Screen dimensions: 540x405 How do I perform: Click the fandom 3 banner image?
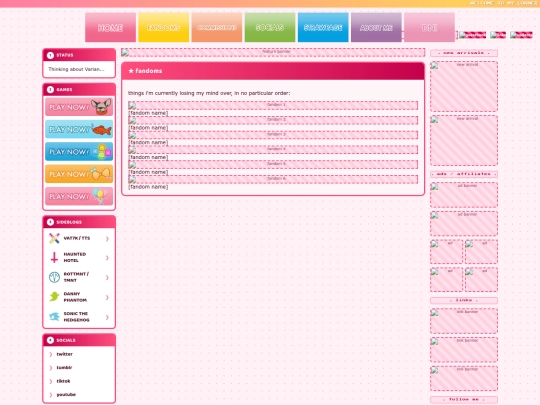click(273, 135)
